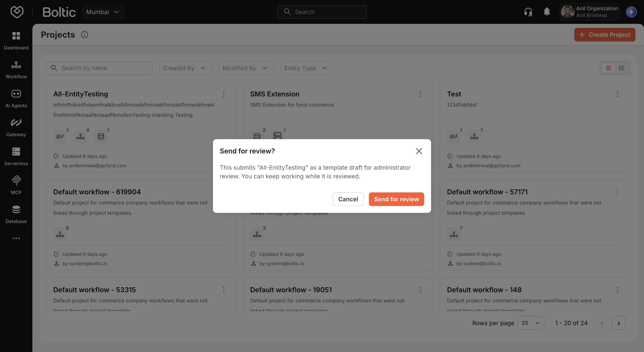The image size is (644, 352).
Task: Click workflow entity icon in All-EntityTesting card
Action: [80, 136]
